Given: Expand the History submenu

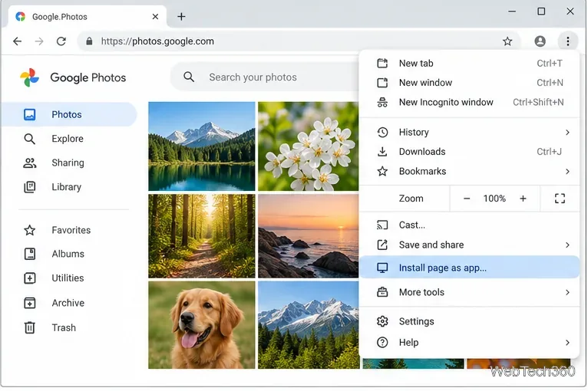Looking at the screenshot, I should tap(469, 132).
